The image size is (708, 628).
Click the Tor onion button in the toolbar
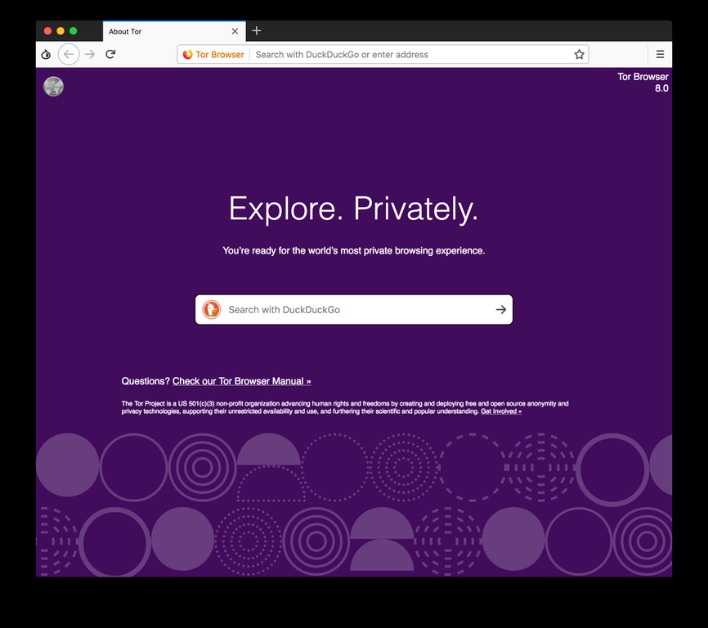pyautogui.click(x=46, y=55)
